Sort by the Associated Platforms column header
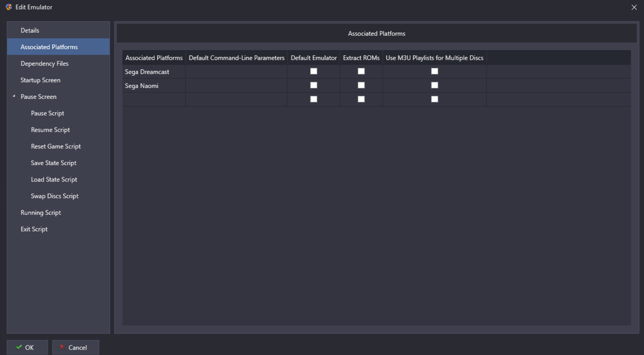Screen dimensions: 644x355 pos(154,58)
